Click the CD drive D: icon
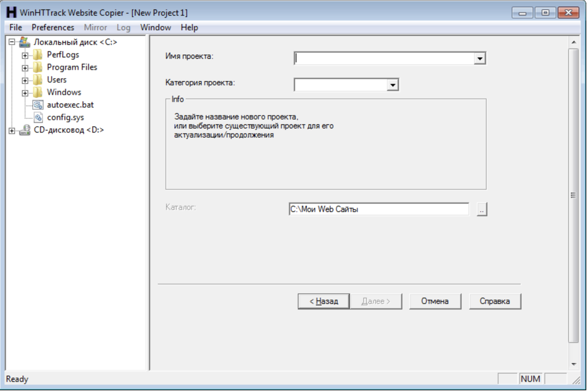This screenshot has height=392, width=588. click(x=24, y=130)
